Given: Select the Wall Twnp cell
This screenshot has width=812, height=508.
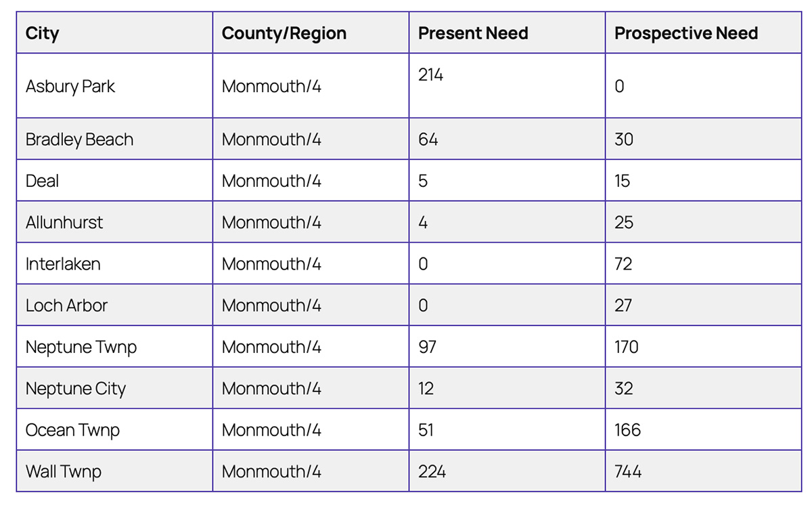Looking at the screenshot, I should coord(64,471).
